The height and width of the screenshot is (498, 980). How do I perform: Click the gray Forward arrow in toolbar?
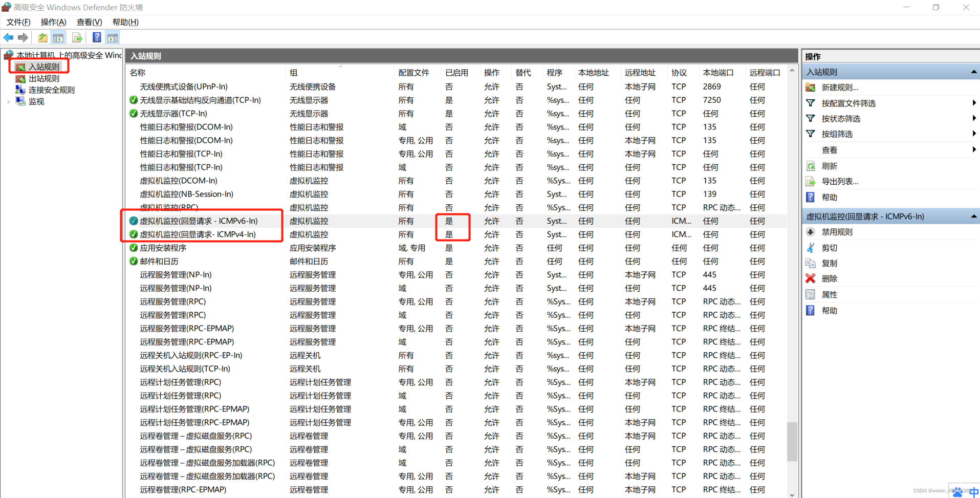[23, 37]
